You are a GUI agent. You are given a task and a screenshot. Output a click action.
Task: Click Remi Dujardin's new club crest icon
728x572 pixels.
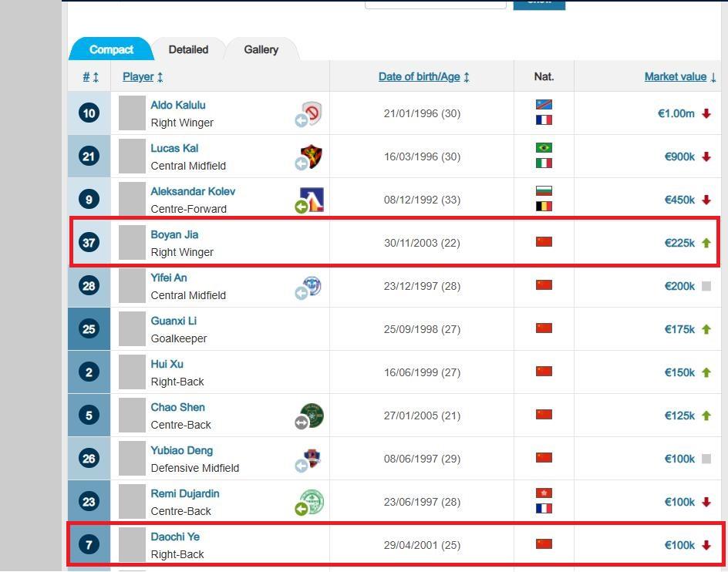coord(312,501)
